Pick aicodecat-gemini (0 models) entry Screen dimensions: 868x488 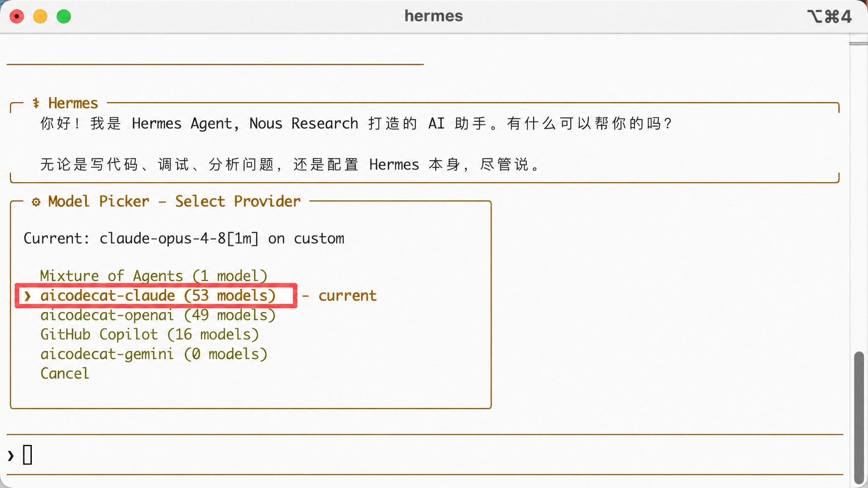[x=154, y=354]
